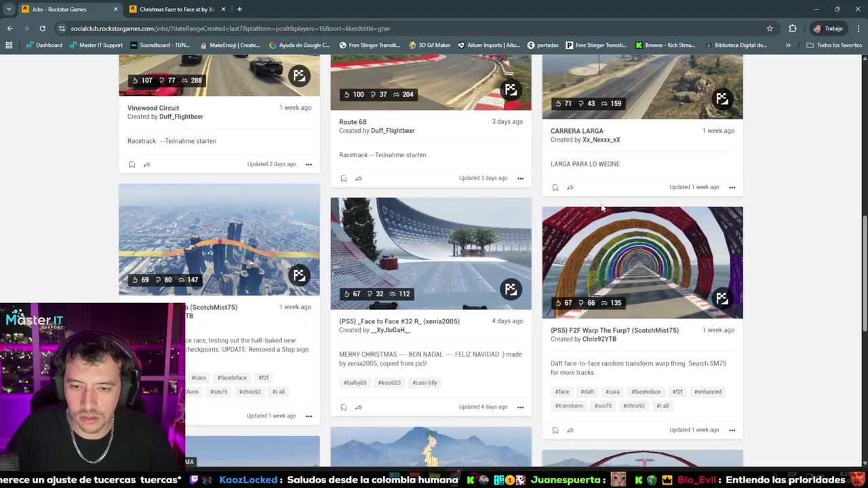Bookmark this page with the star icon
The width and height of the screenshot is (868, 488).
click(770, 28)
